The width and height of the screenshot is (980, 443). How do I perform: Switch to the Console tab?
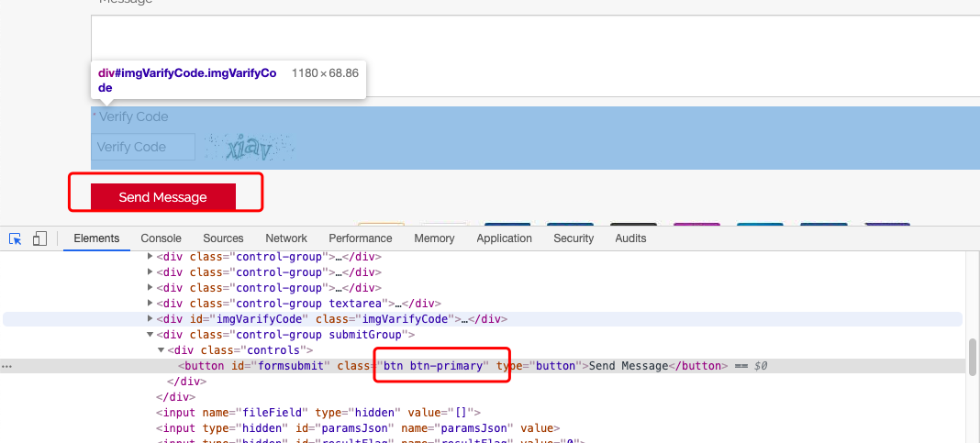[161, 238]
